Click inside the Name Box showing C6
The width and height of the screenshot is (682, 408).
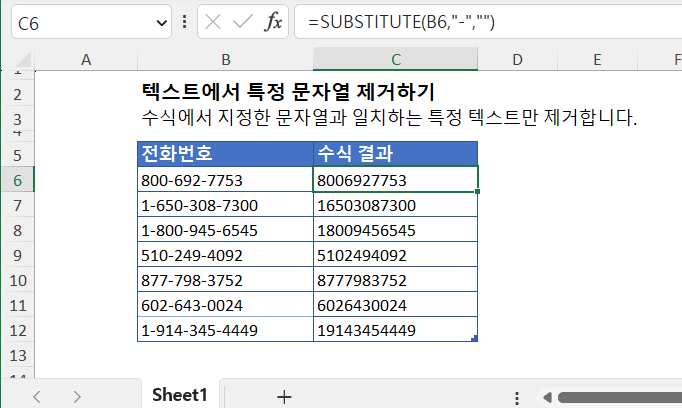(83, 23)
